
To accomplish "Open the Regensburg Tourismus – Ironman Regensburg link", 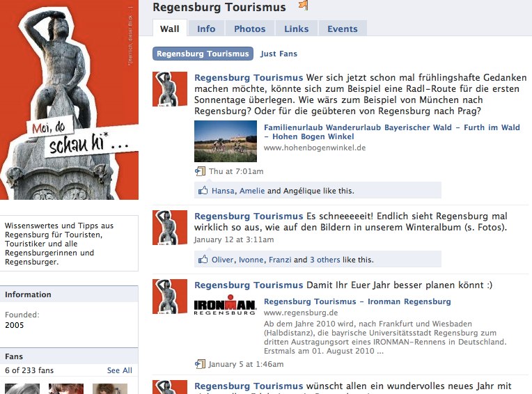I will [357, 301].
